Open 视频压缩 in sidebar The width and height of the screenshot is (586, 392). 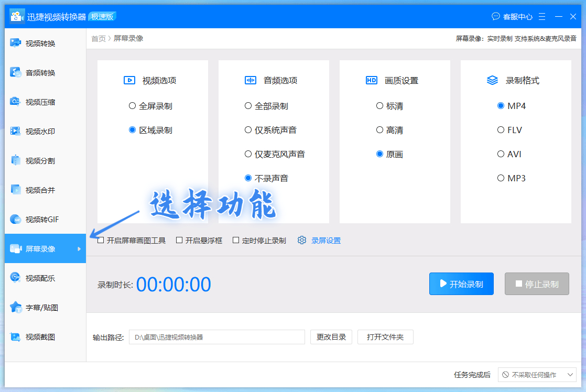[45, 102]
